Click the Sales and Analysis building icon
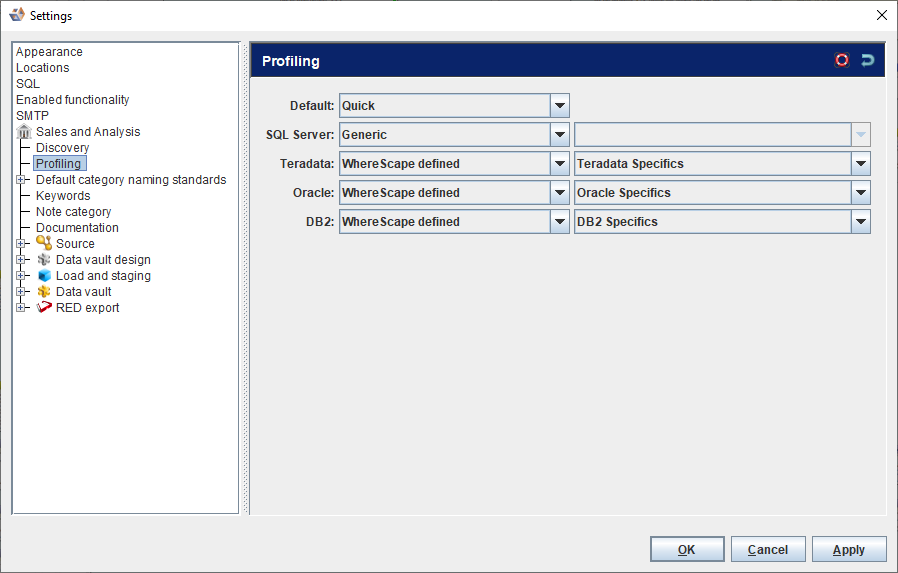The height and width of the screenshot is (573, 898). tap(25, 132)
